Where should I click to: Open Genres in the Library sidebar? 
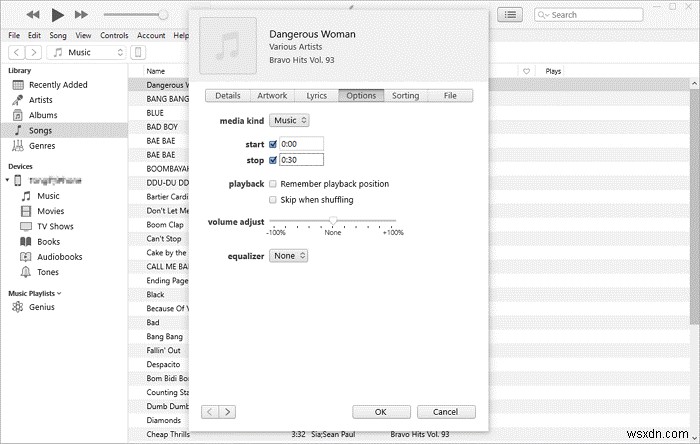click(42, 145)
